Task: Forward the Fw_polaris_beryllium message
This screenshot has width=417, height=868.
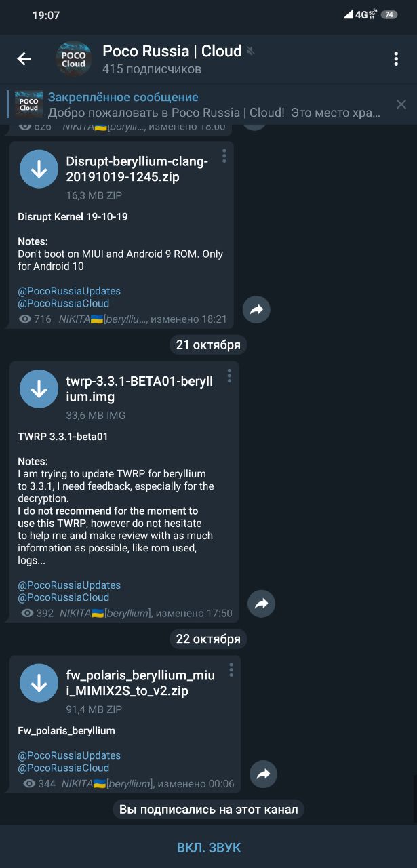Action: (x=263, y=774)
